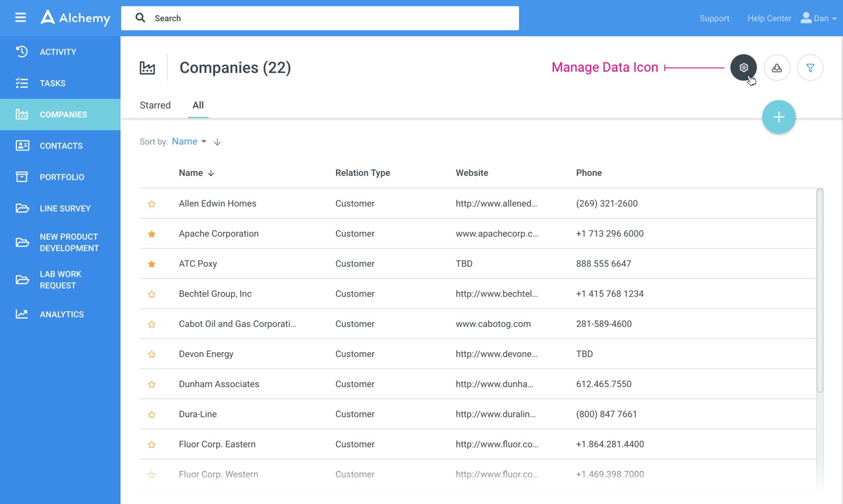Click phone number (800) 847 7661
This screenshot has height=504, width=843.
[x=606, y=414]
